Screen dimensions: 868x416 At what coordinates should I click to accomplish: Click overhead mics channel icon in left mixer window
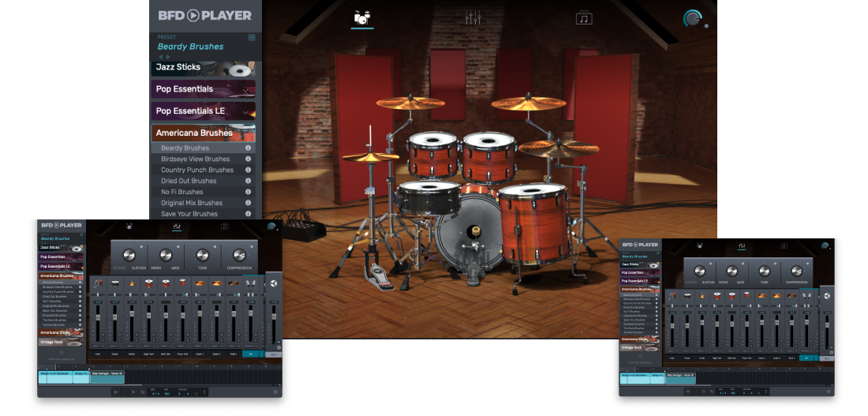[x=251, y=283]
